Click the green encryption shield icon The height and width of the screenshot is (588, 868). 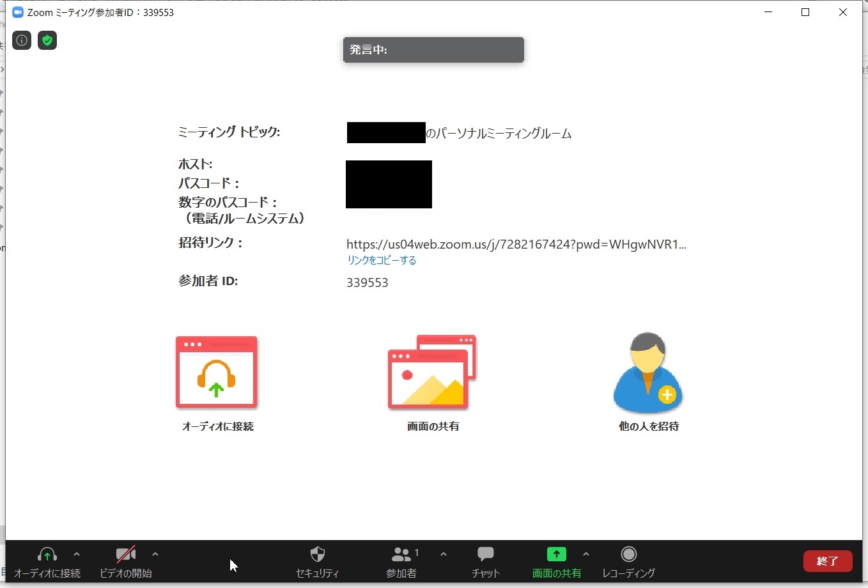[47, 41]
